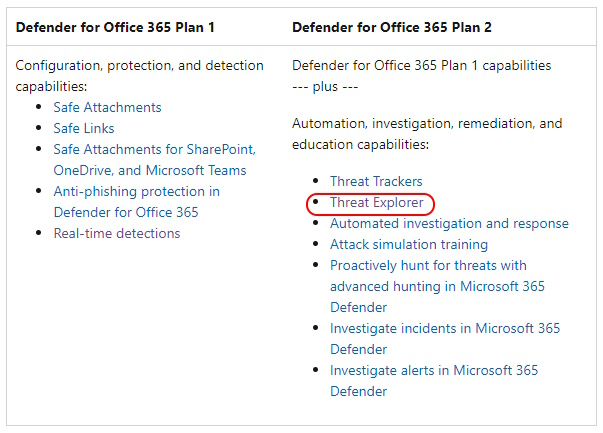Click the bullet beside Real-time detections
The image size is (603, 433).
38,233
